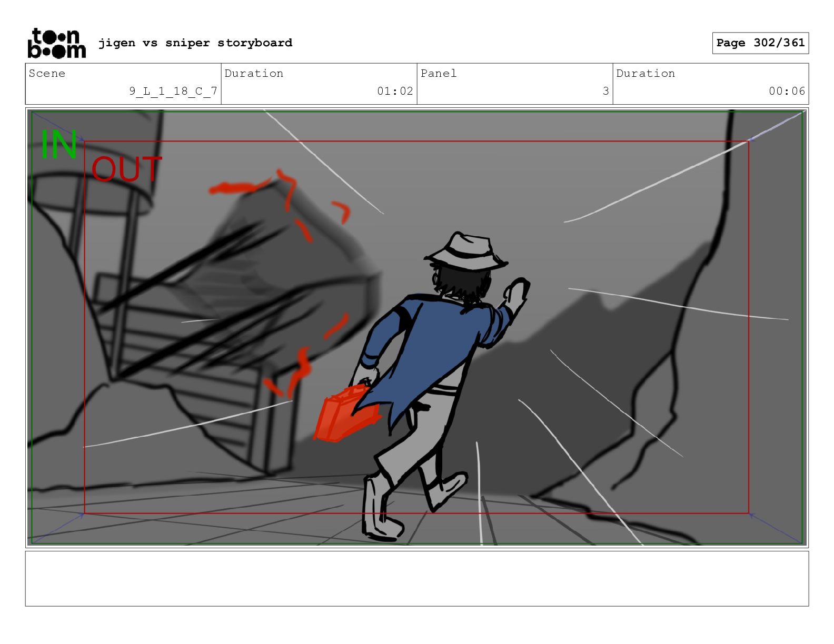Select the "Scene" header label
Image resolution: width=834 pixels, height=644 pixels.
click(x=47, y=74)
